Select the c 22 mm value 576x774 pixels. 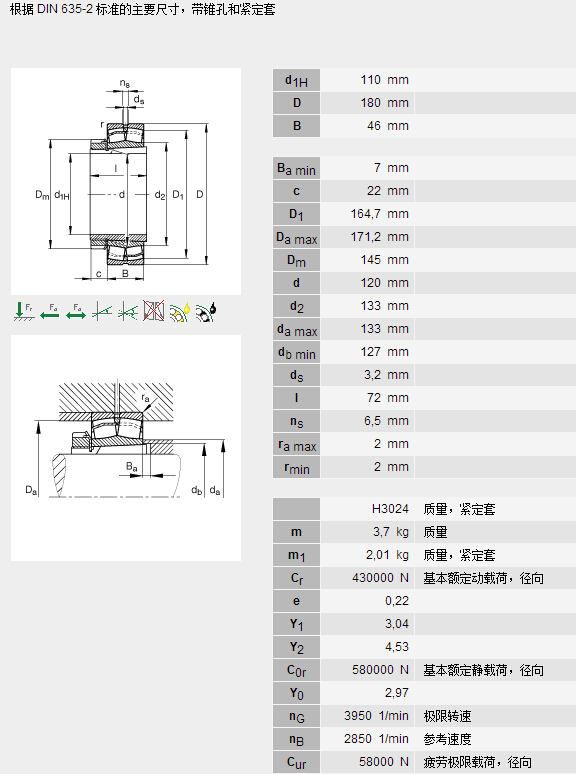coord(387,191)
